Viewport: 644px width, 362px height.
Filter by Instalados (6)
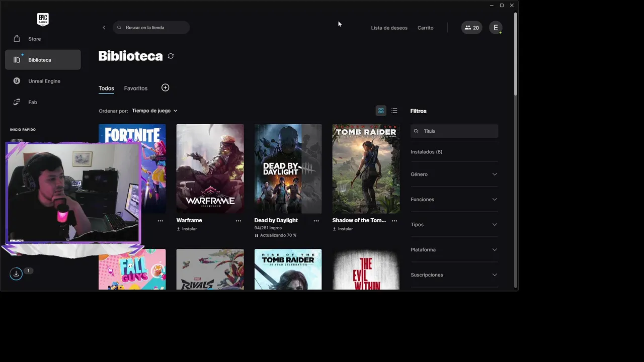[x=426, y=152]
